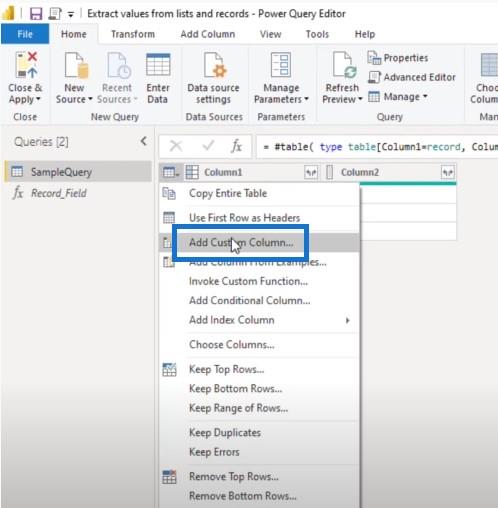Click the Column2 column header
The width and height of the screenshot is (498, 508).
click(389, 172)
